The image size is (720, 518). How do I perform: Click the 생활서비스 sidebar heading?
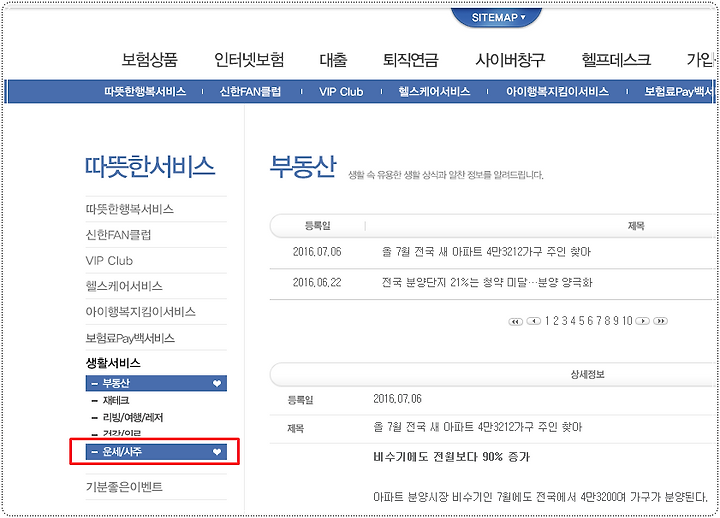click(113, 363)
